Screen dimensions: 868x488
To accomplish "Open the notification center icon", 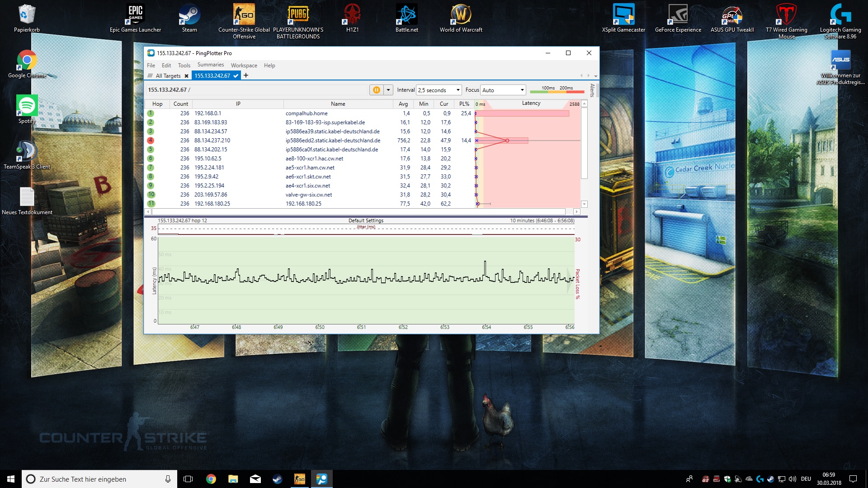I will [853, 479].
